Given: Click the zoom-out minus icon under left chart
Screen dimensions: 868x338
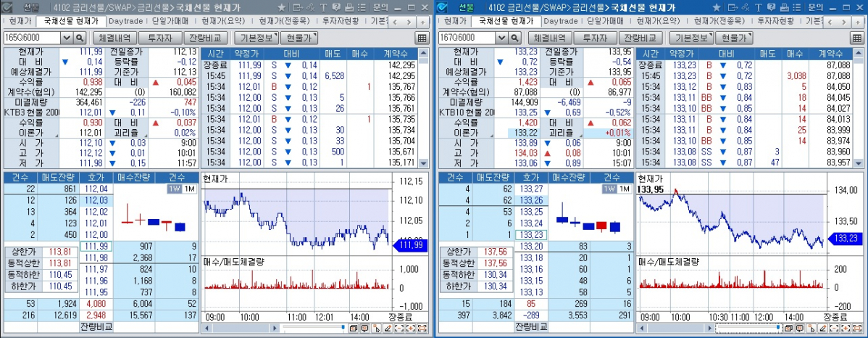Looking at the screenshot, I should pyautogui.click(x=399, y=328).
